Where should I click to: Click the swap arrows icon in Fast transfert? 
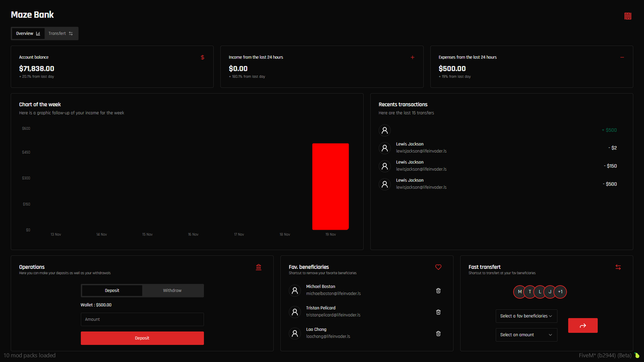coord(618,267)
